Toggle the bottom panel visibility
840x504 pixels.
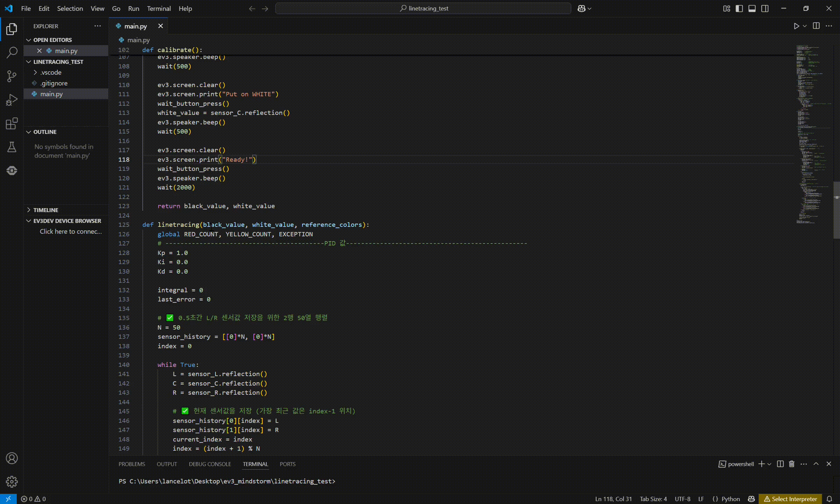pyautogui.click(x=752, y=8)
